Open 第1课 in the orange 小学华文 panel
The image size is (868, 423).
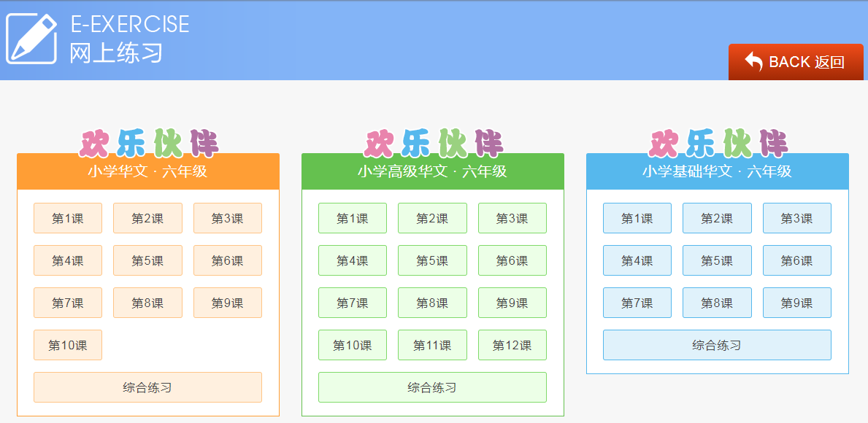[68, 219]
